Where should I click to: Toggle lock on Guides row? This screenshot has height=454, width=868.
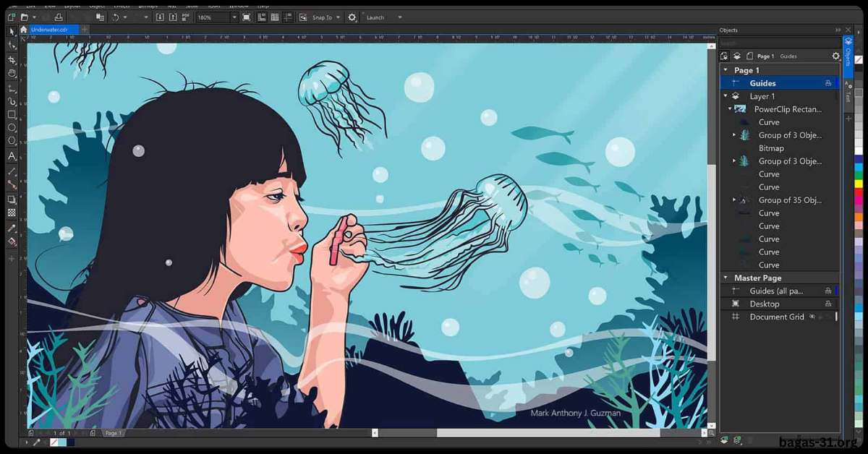pos(828,83)
